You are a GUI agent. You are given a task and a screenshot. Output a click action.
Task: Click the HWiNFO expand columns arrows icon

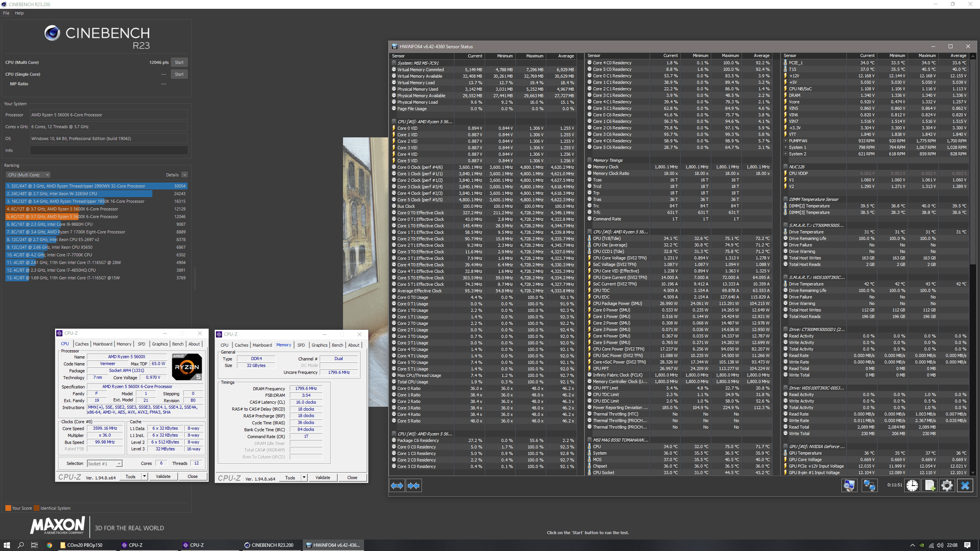pyautogui.click(x=397, y=486)
